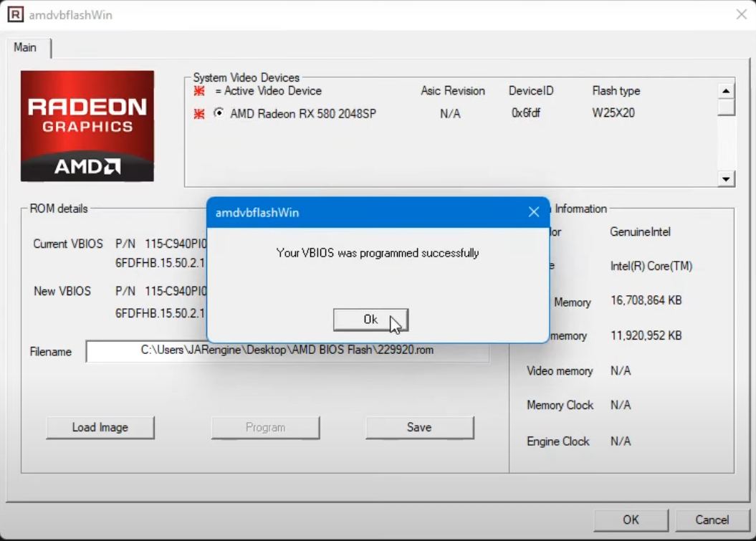756x541 pixels.
Task: Click the 11,920,952 KB memory value
Action: 646,335
